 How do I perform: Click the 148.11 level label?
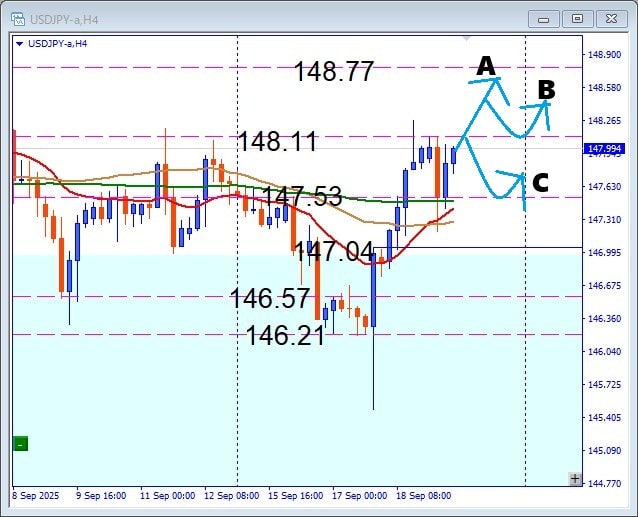[277, 141]
